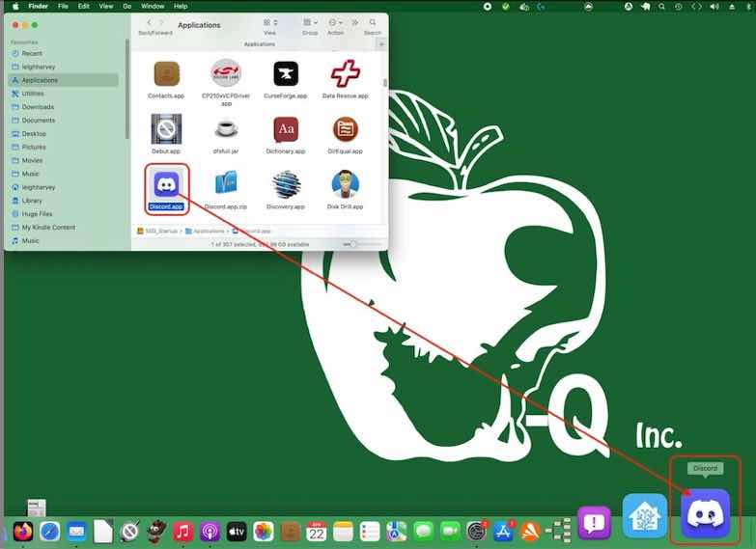This screenshot has height=549, width=756.
Task: Select Recent in the Finder sidebar
Action: click(64, 53)
